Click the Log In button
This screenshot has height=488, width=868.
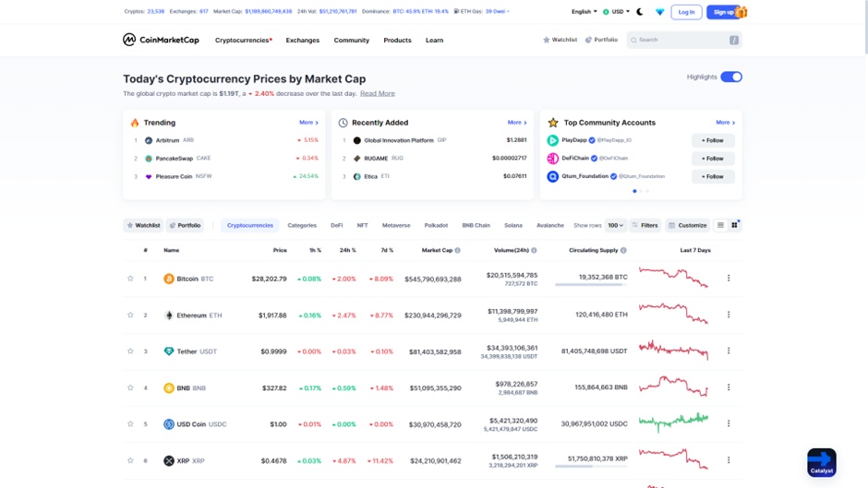tap(686, 12)
